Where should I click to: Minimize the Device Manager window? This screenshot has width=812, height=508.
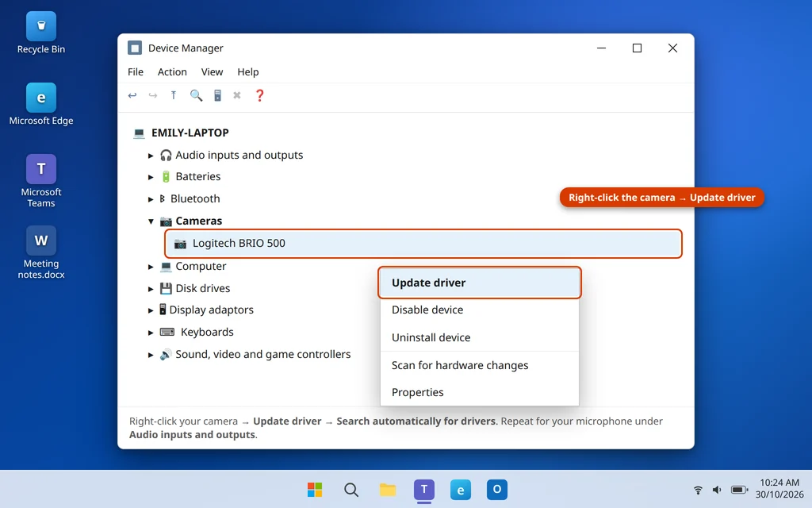tap(601, 48)
